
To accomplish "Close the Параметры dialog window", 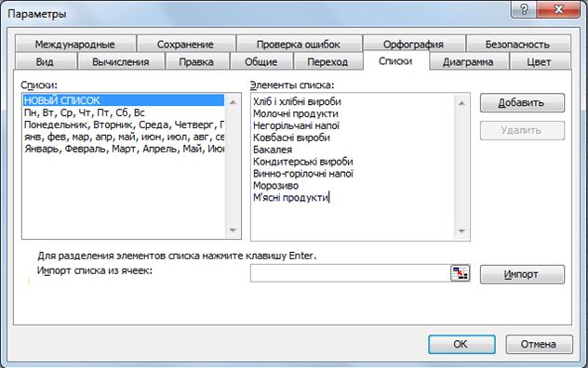I will (558, 9).
